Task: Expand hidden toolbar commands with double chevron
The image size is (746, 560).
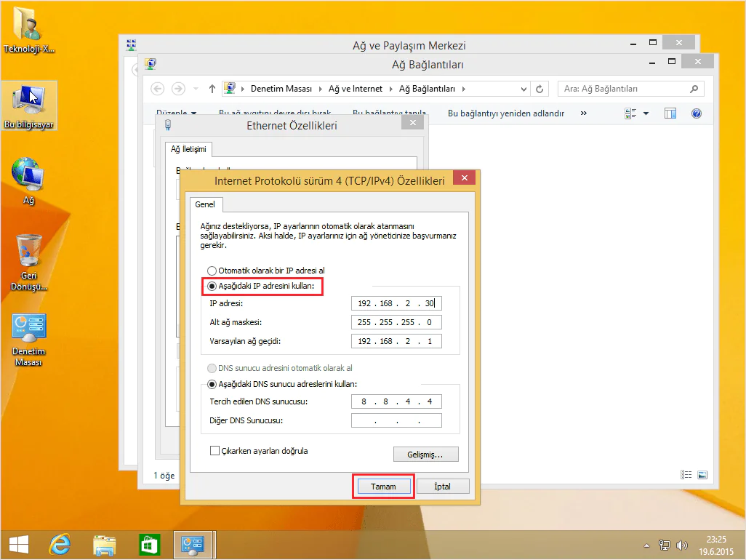Action: click(583, 113)
